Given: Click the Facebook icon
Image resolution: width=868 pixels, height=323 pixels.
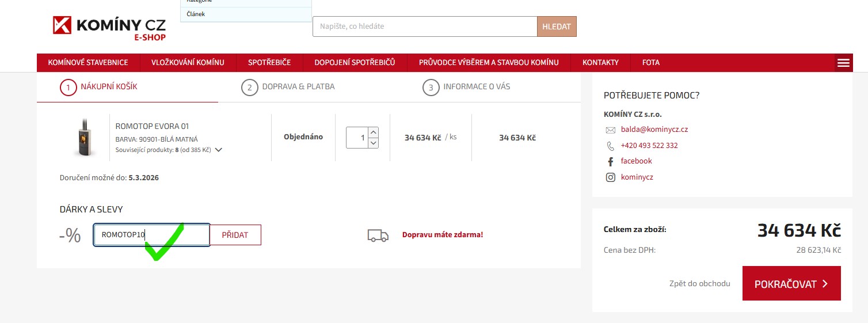Looking at the screenshot, I should coord(610,161).
